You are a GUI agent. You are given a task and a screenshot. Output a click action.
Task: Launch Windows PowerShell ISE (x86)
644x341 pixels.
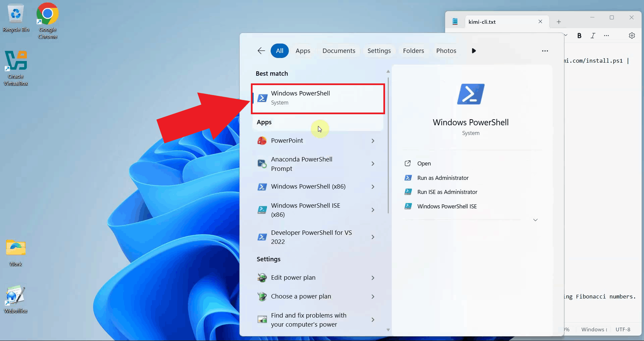click(x=305, y=210)
